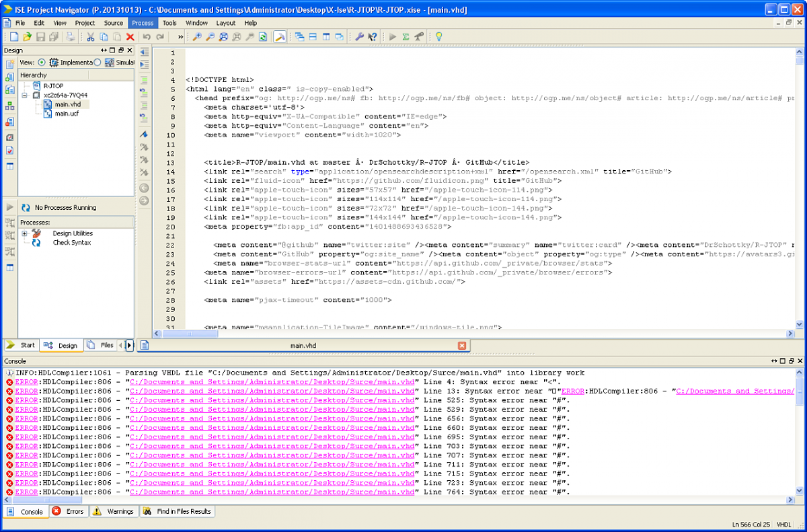Image resolution: width=807 pixels, height=532 pixels.
Task: Switch to Simulation view
Action: coord(98,63)
